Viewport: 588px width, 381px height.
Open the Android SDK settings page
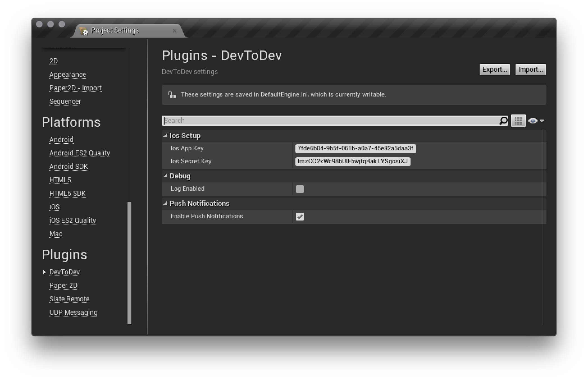coord(69,167)
